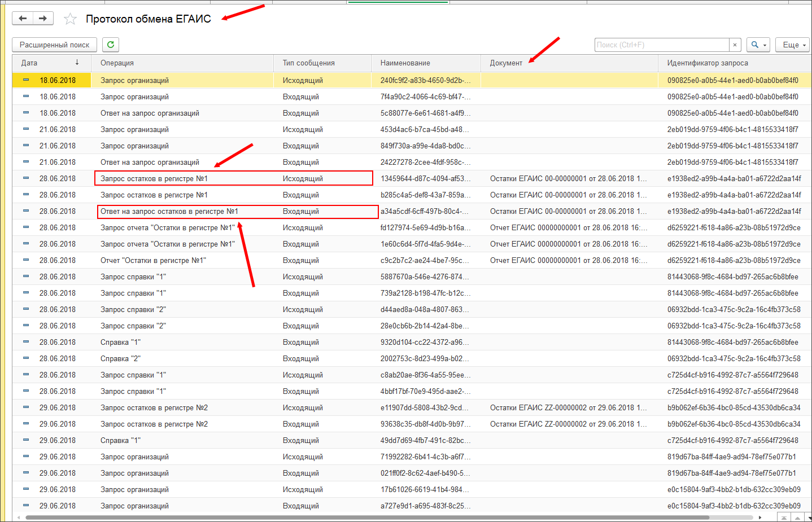Image resolution: width=812 pixels, height=522 pixels.
Task: Open the magnifier search options dropdown
Action: (758, 45)
